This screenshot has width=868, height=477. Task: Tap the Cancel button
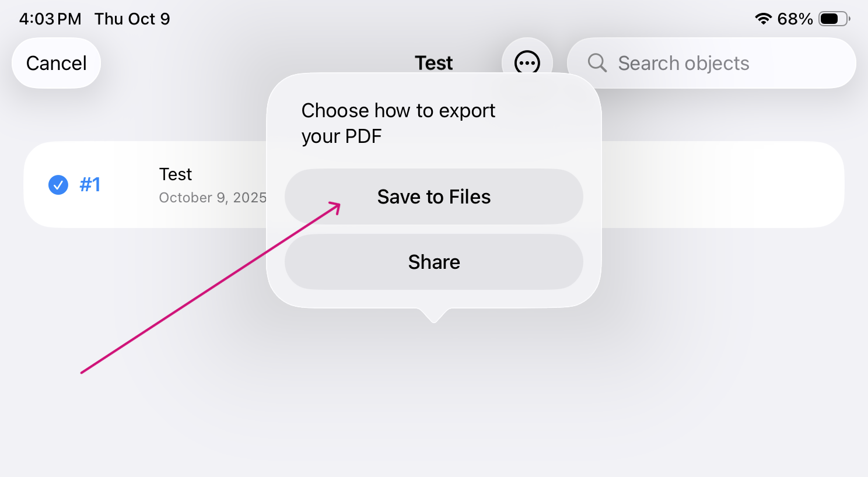pyautogui.click(x=56, y=63)
